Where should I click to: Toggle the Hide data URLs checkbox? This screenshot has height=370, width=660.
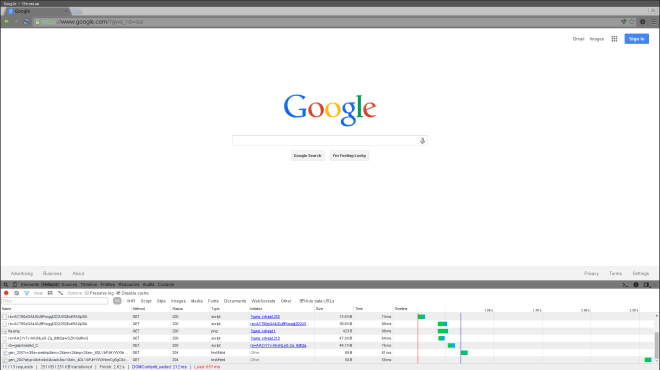click(301, 301)
